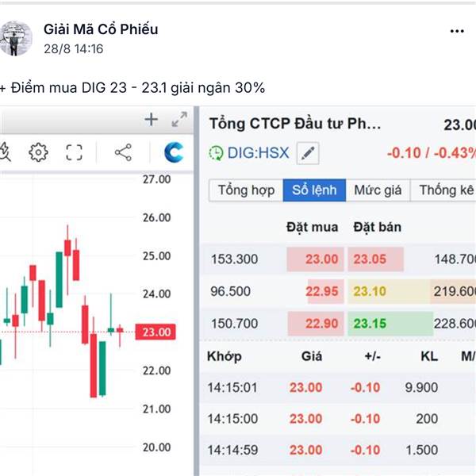The image size is (476, 476).
Task: Click the Giải Mã Cổ Phiếu profile avatar
Action: 16,37
